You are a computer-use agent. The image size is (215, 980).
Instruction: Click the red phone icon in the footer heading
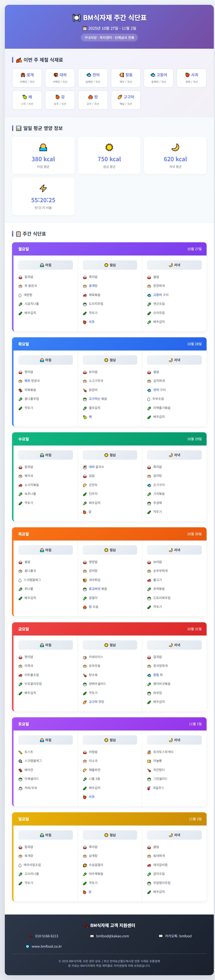(86, 925)
